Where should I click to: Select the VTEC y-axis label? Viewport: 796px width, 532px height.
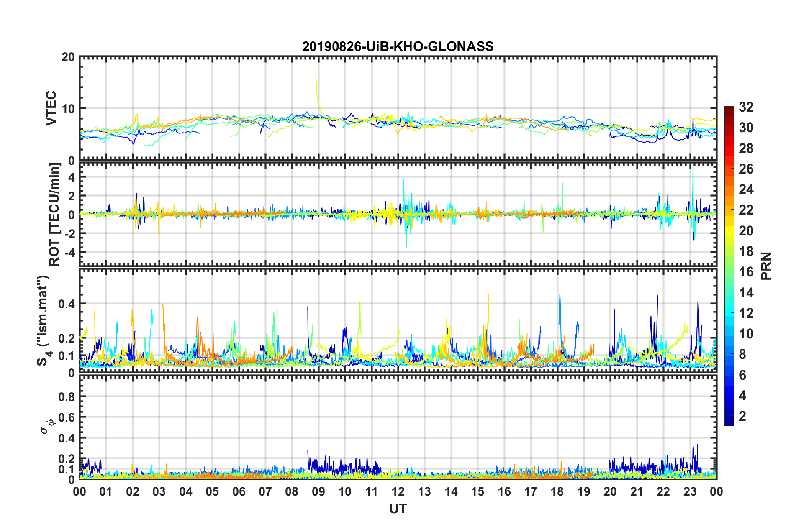51,108
